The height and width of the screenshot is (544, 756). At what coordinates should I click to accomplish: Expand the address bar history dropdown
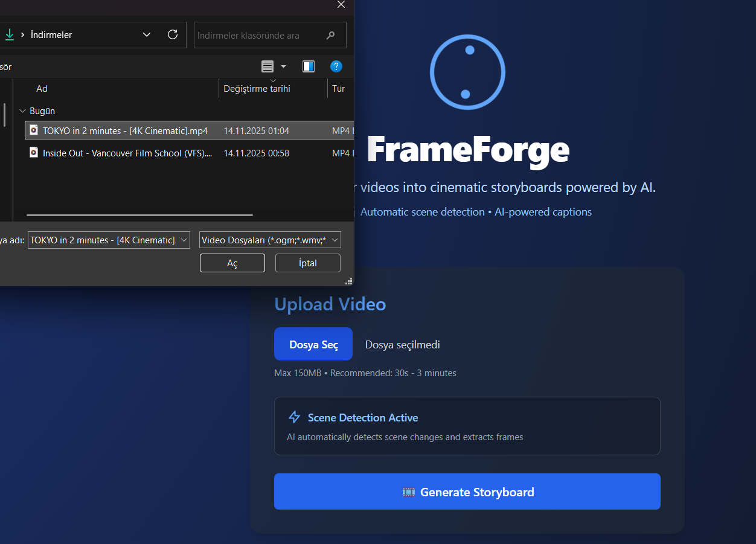point(147,34)
